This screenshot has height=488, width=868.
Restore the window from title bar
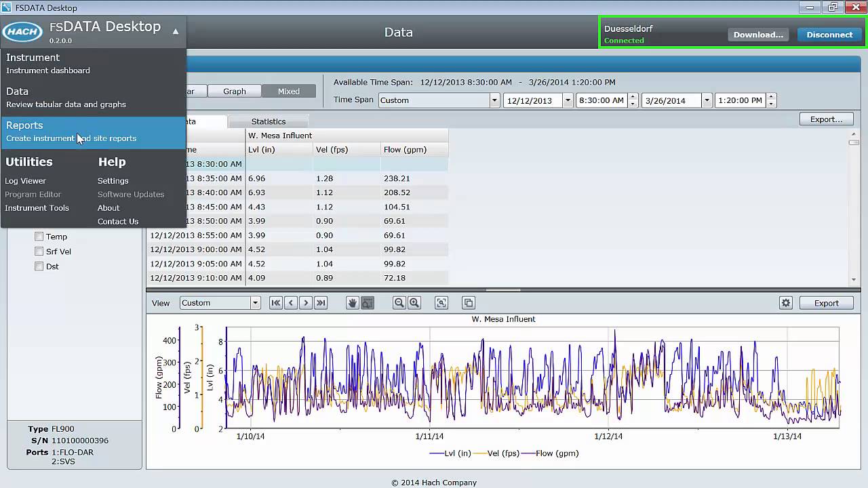pyautogui.click(x=832, y=7)
